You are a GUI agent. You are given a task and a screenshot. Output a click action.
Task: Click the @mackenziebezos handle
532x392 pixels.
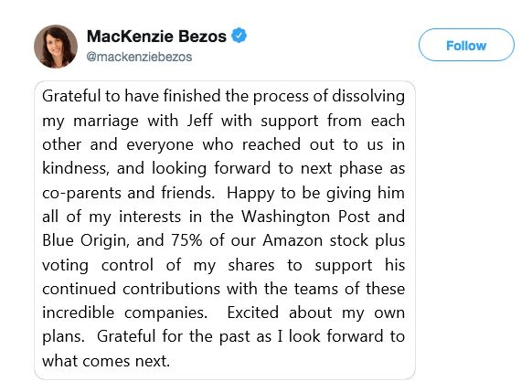[139, 57]
